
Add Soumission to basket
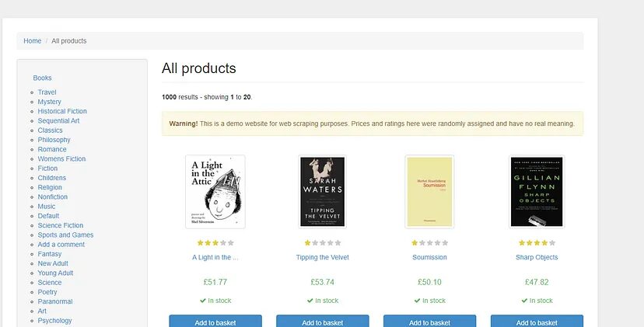(429, 322)
